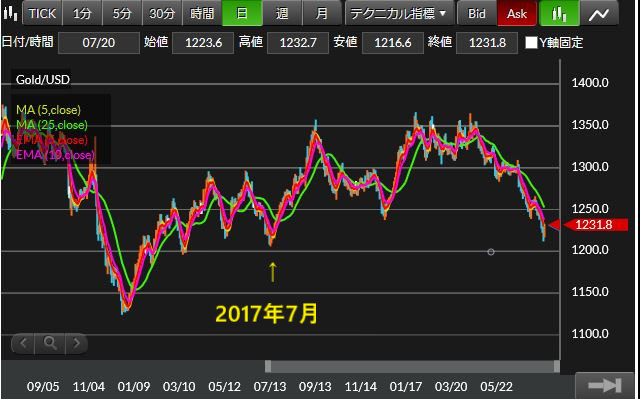Click the right-arrow chart navigation button

(76, 344)
